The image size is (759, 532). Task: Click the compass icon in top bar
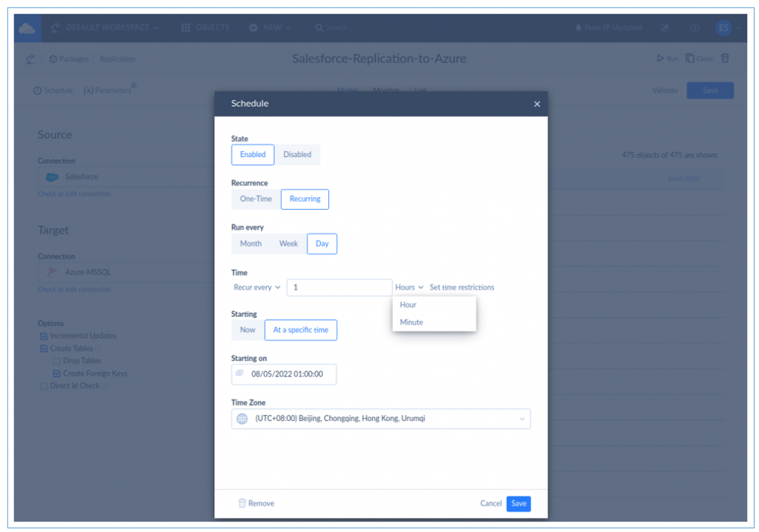(665, 27)
